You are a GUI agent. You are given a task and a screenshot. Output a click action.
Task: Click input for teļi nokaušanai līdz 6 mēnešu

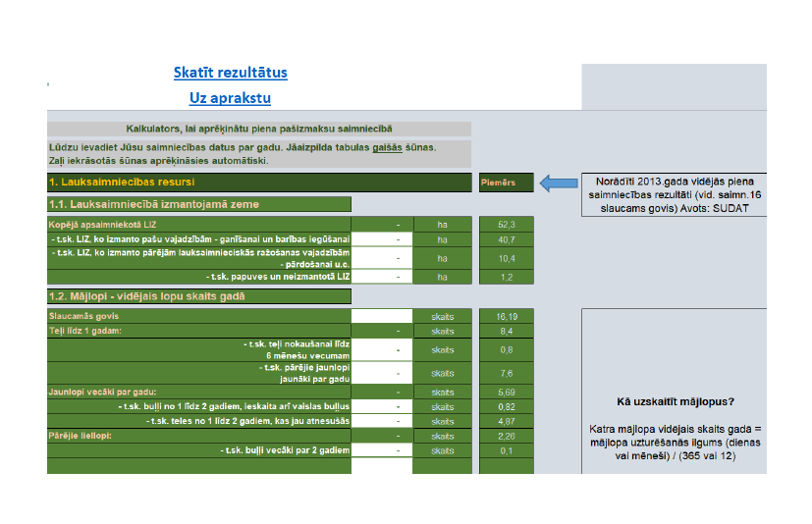point(382,349)
